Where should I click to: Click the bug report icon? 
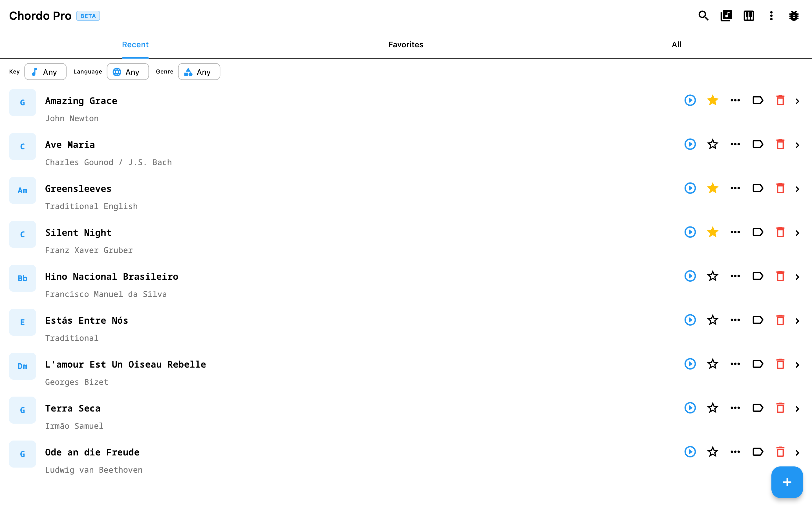794,16
